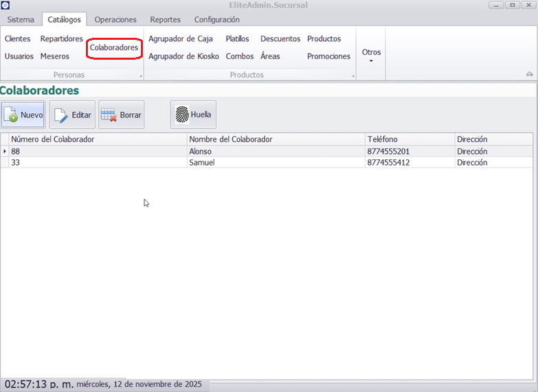This screenshot has width=538, height=392.
Task: Open the Sistema tab
Action: click(21, 20)
